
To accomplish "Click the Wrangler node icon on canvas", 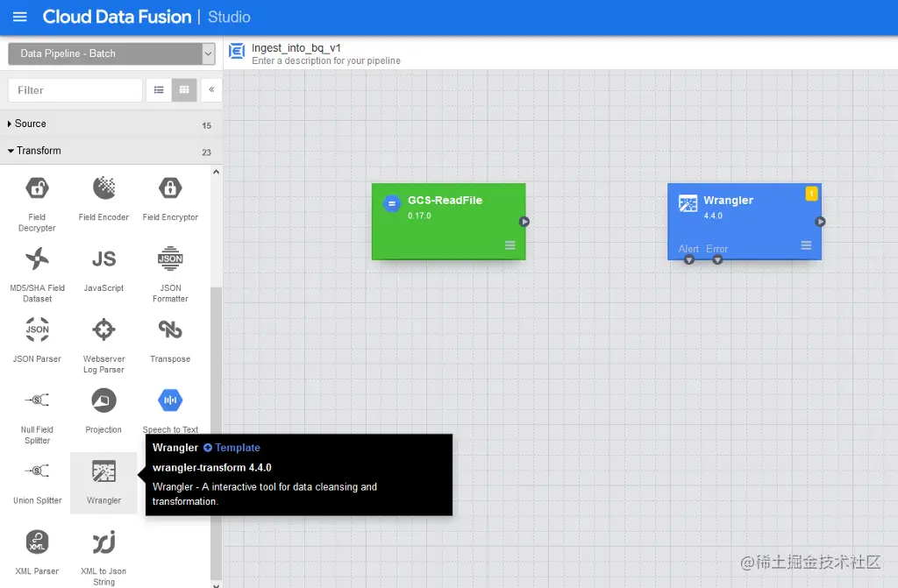I will click(688, 203).
